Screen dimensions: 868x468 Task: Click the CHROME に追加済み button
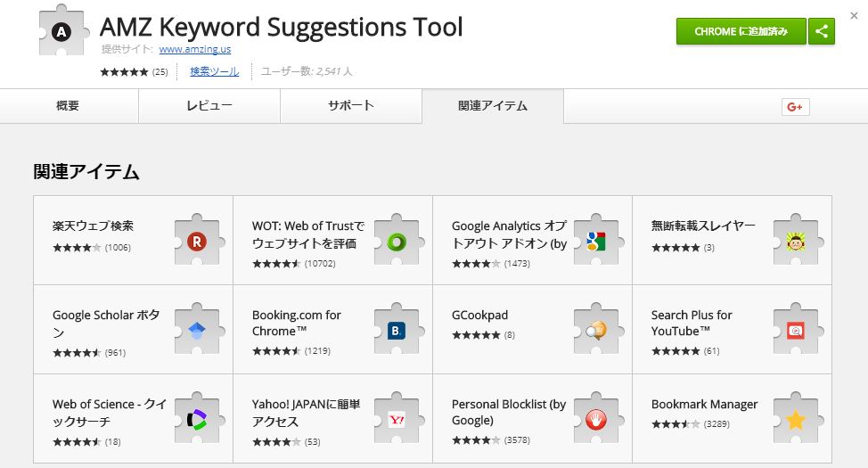(741, 31)
